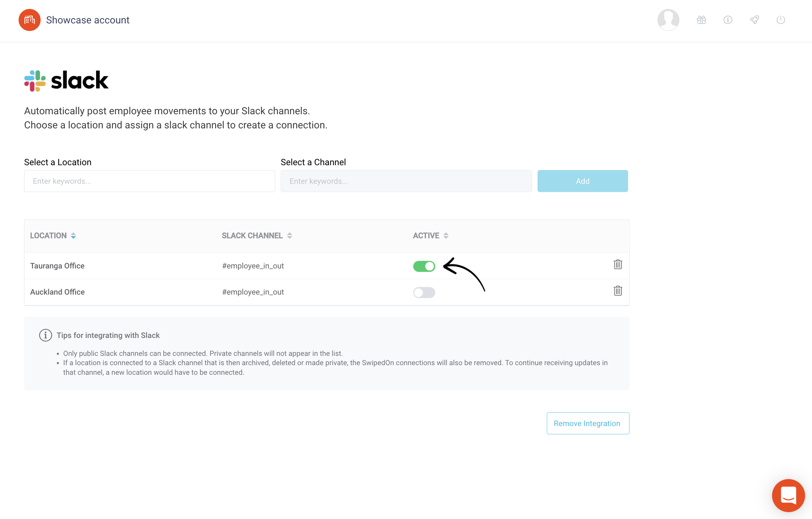812x519 pixels.
Task: Delete the Auckland Office connection
Action: click(x=618, y=290)
